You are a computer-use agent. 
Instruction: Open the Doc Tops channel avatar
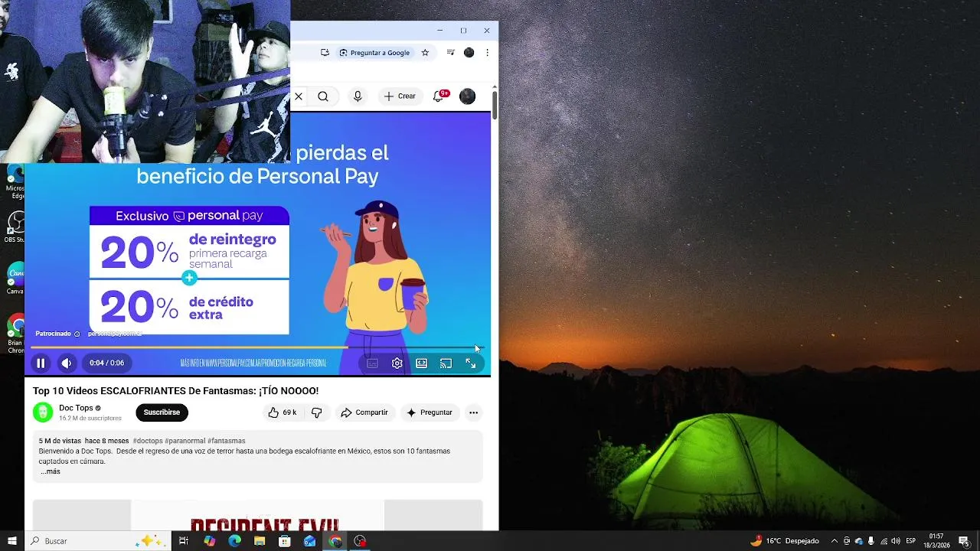click(x=43, y=412)
